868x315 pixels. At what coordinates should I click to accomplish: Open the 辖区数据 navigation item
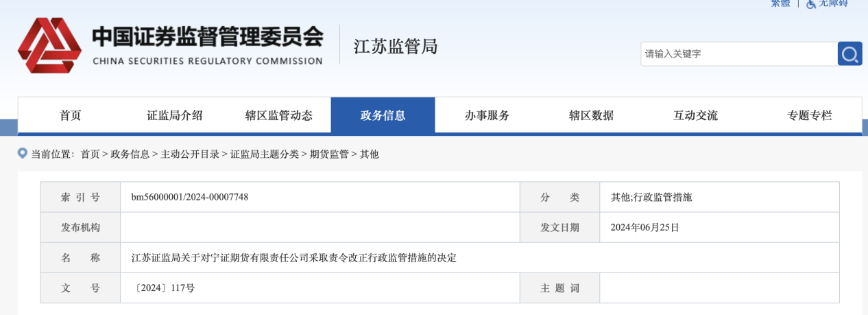[x=591, y=115]
